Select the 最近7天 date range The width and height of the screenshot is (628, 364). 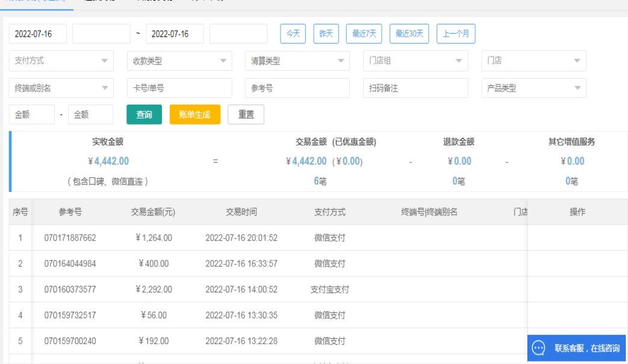(364, 34)
